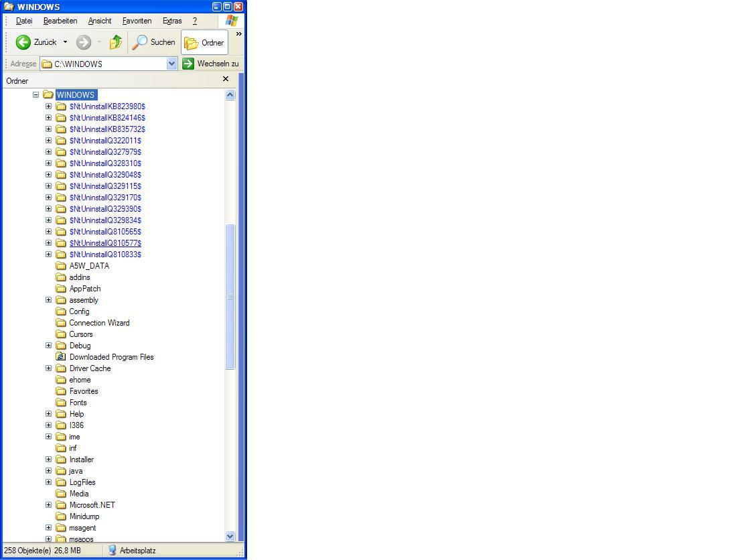Click the ehome folder icon

(60, 380)
